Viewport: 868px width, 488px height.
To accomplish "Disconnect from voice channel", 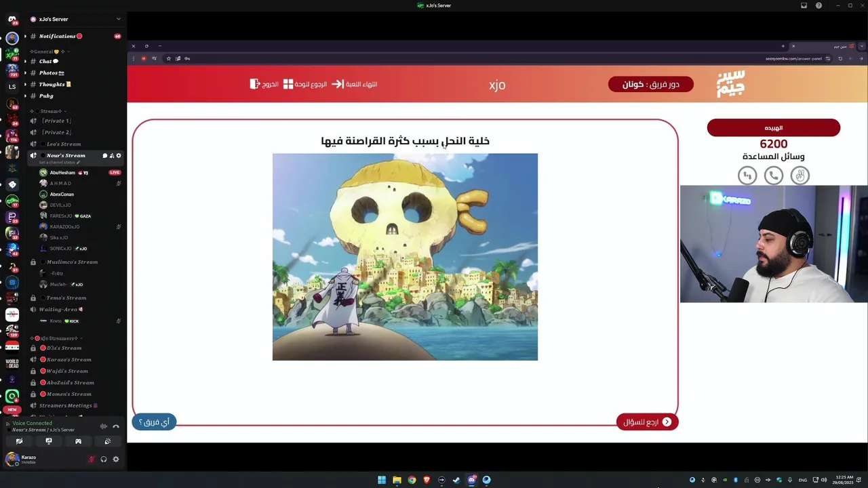I will coord(116,426).
